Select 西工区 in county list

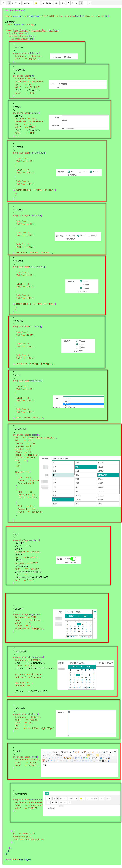pyautogui.click(x=108, y=463)
